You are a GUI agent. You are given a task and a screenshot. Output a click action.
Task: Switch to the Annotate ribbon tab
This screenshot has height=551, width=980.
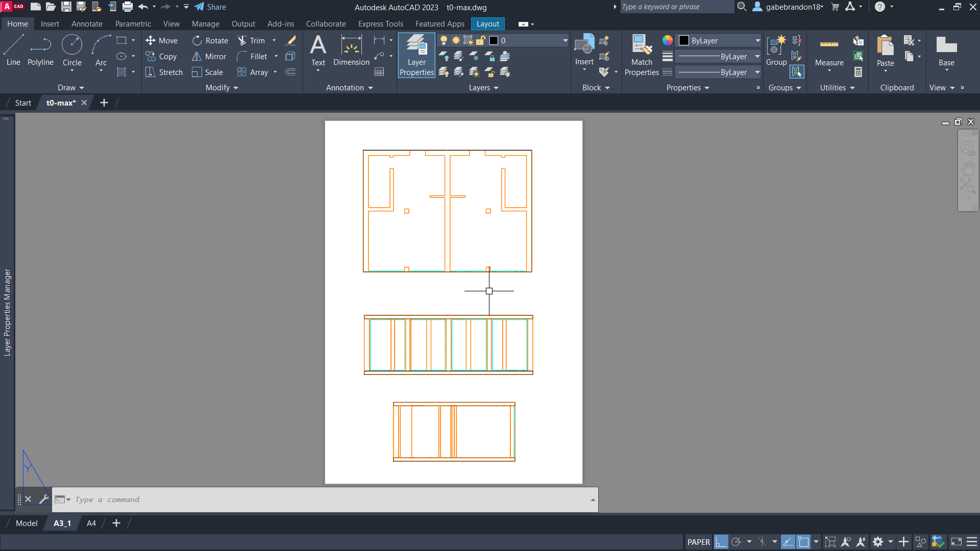[87, 24]
